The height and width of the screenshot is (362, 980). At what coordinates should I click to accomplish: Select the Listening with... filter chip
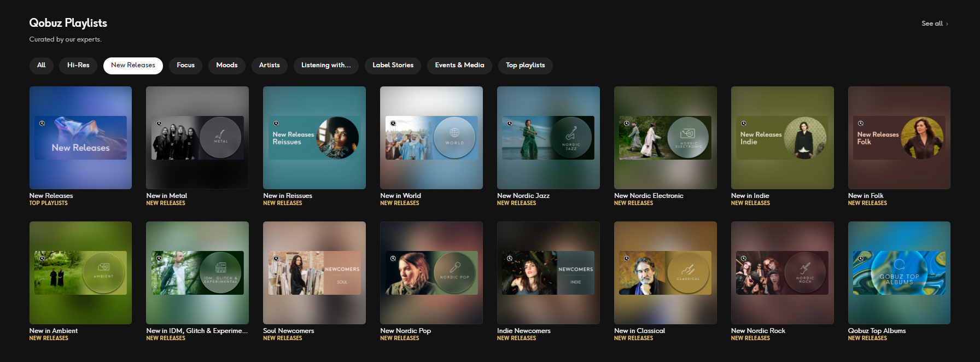326,66
